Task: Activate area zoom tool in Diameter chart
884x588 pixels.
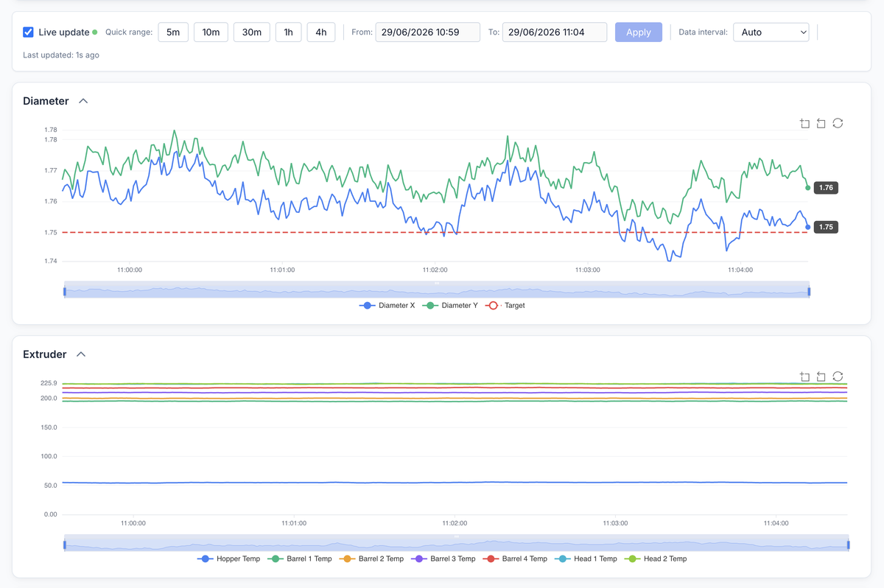Action: [x=804, y=123]
